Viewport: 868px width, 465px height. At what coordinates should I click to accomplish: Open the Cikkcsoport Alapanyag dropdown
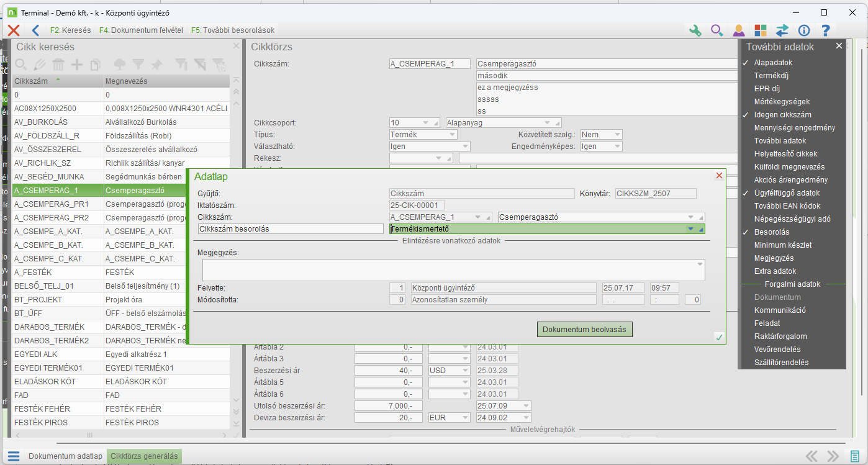click(548, 122)
